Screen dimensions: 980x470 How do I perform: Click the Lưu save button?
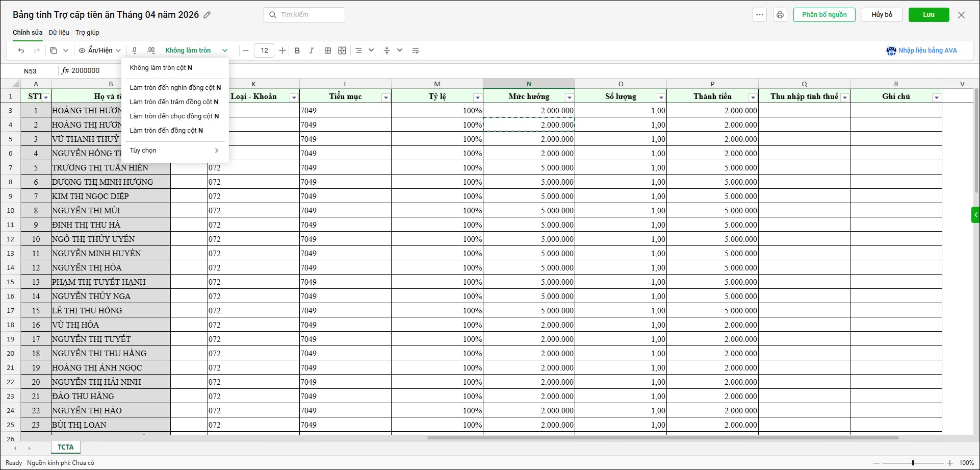tap(929, 15)
